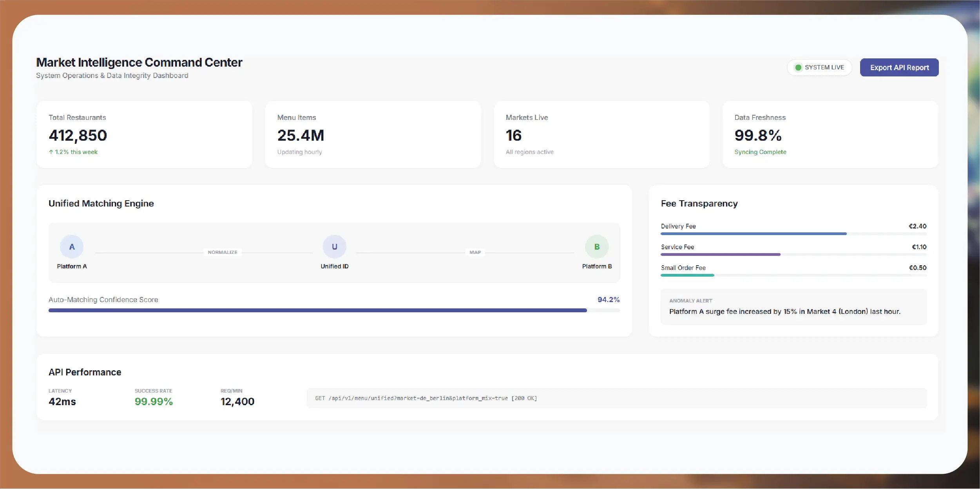
Task: Click the SUCCESS RATE metric label
Action: (x=153, y=391)
